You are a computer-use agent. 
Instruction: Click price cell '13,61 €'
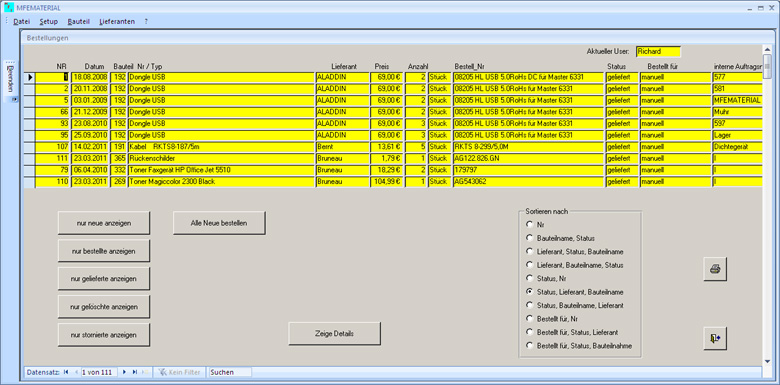coord(387,147)
